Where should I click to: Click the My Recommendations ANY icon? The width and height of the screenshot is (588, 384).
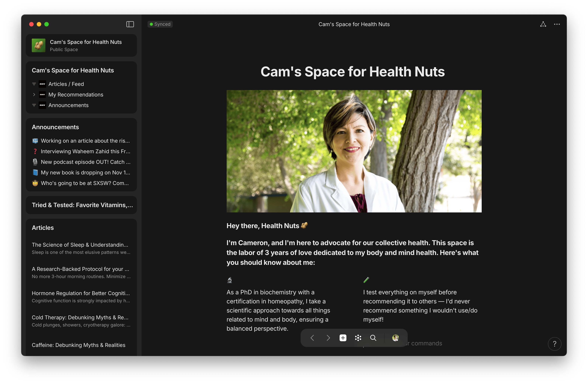[42, 95]
